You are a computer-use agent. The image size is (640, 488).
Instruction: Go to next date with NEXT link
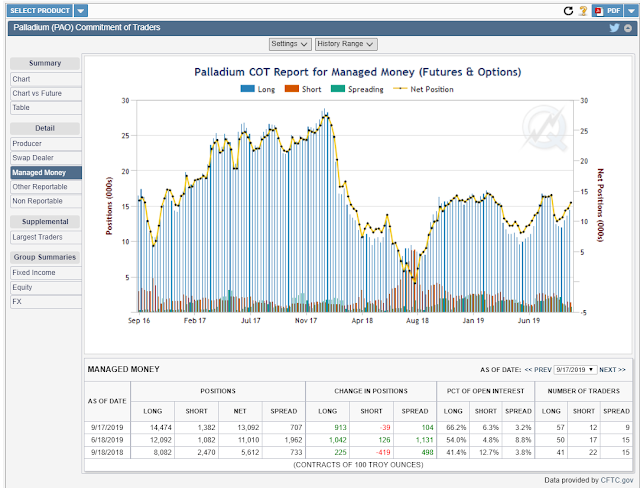pyautogui.click(x=612, y=370)
